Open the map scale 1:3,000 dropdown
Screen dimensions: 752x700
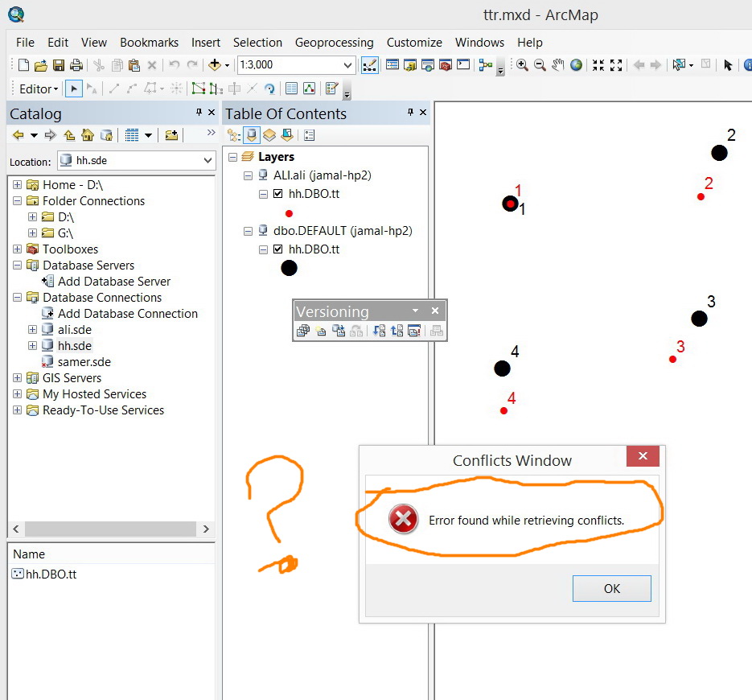347,65
